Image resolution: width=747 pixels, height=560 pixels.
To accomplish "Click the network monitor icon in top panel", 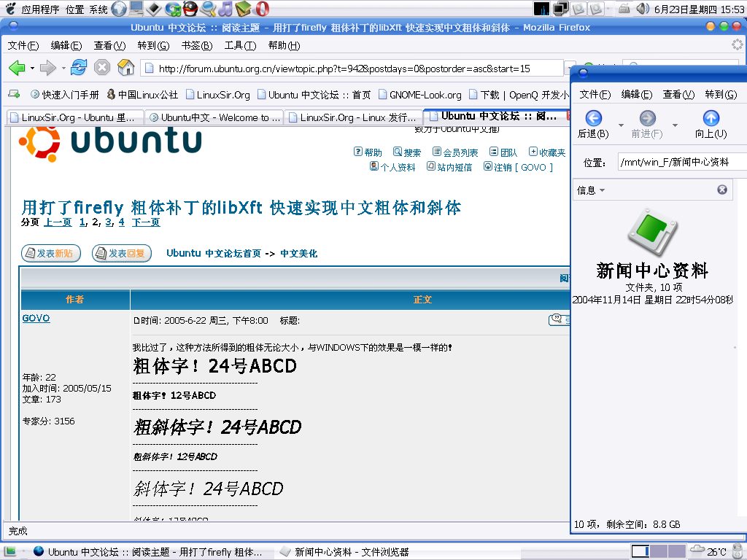I will 561,9.
